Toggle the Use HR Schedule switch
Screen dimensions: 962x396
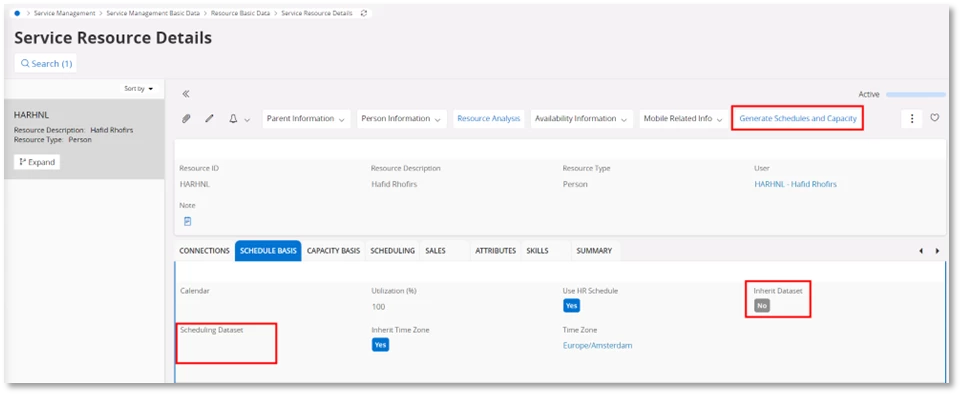tap(571, 305)
